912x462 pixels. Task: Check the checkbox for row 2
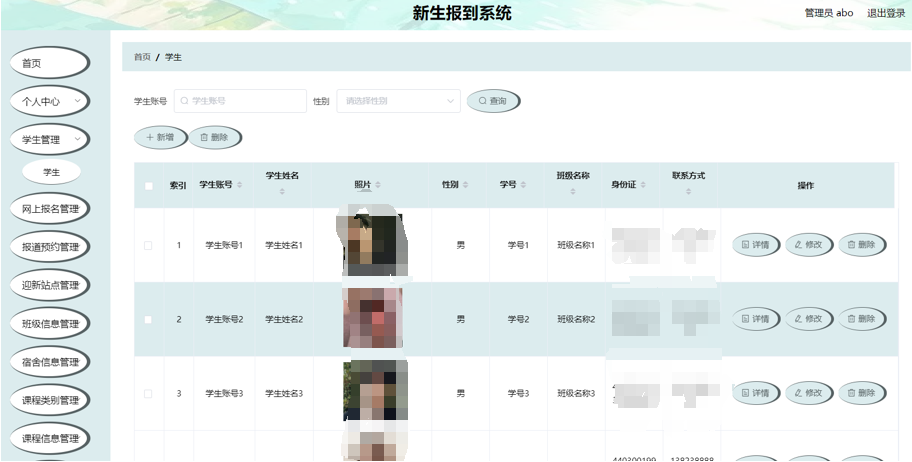click(x=148, y=319)
